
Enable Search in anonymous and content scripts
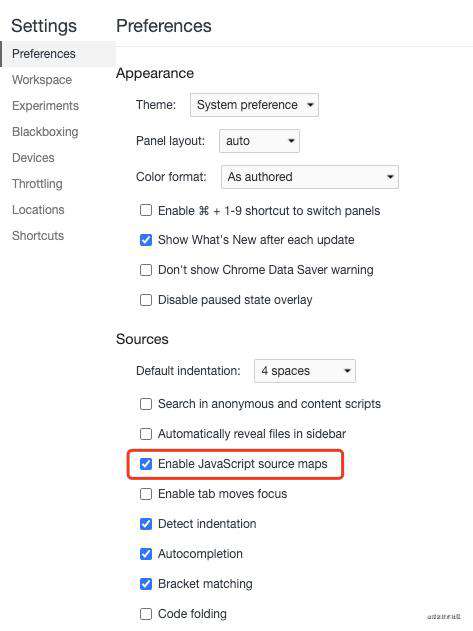[x=146, y=404]
